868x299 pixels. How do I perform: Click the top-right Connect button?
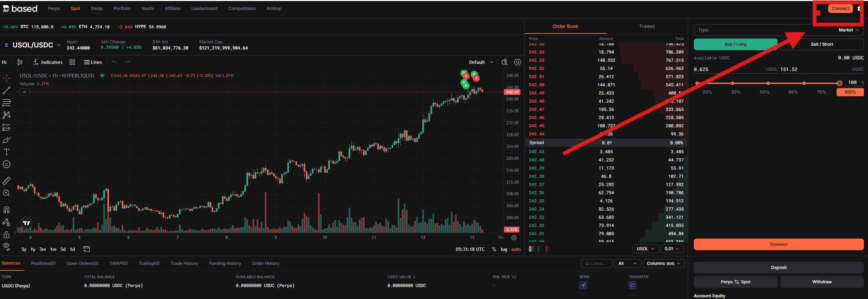pos(840,9)
